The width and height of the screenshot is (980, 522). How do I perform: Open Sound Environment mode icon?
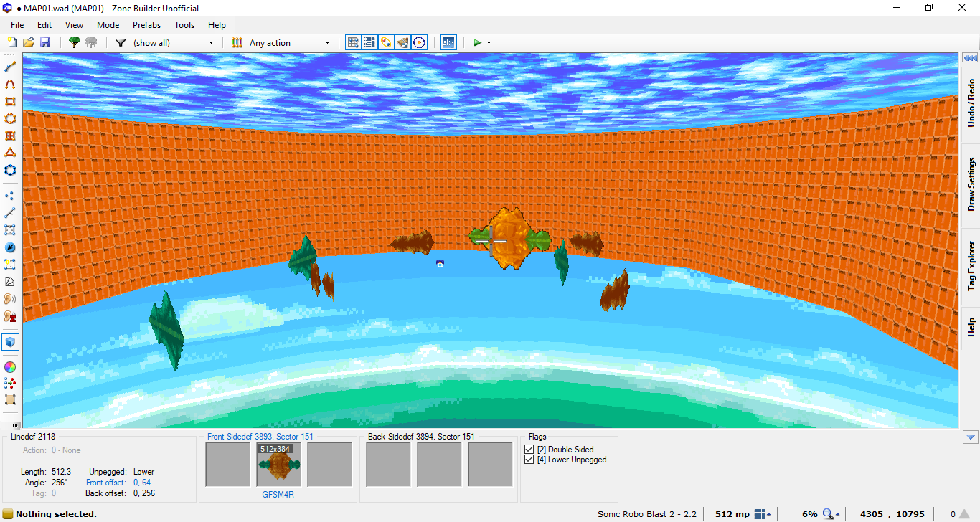[10, 316]
